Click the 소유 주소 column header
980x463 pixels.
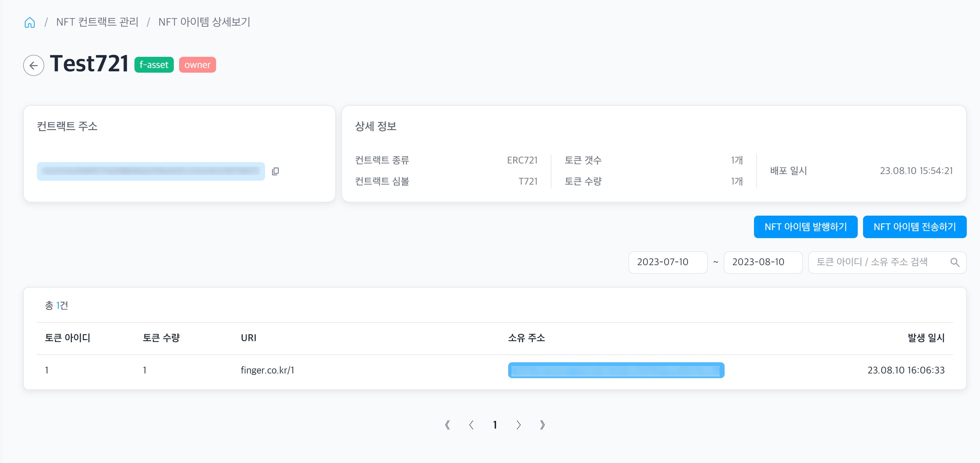527,338
